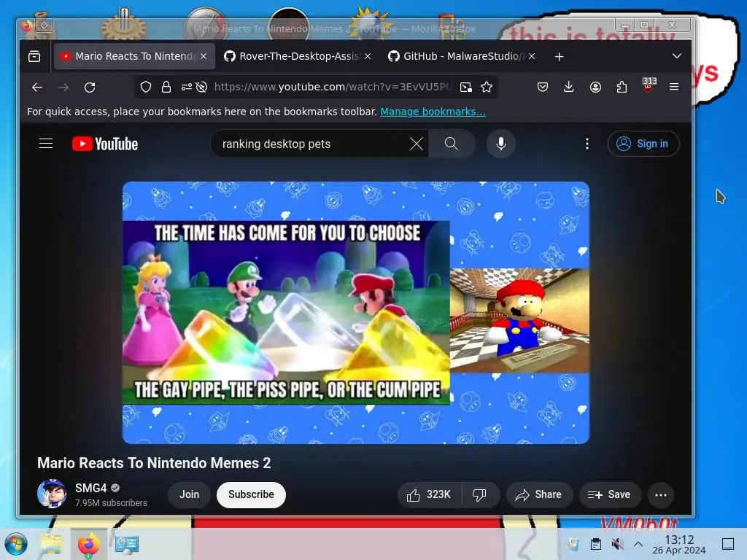Show desktop via taskbar corner button
Screen dimensions: 747x560
(x=728, y=544)
